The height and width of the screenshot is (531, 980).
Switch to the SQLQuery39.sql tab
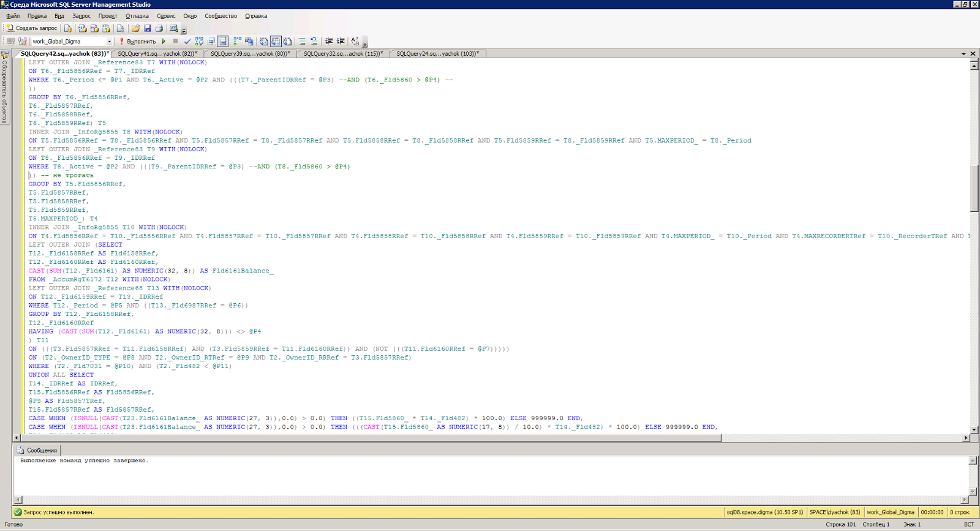point(251,54)
